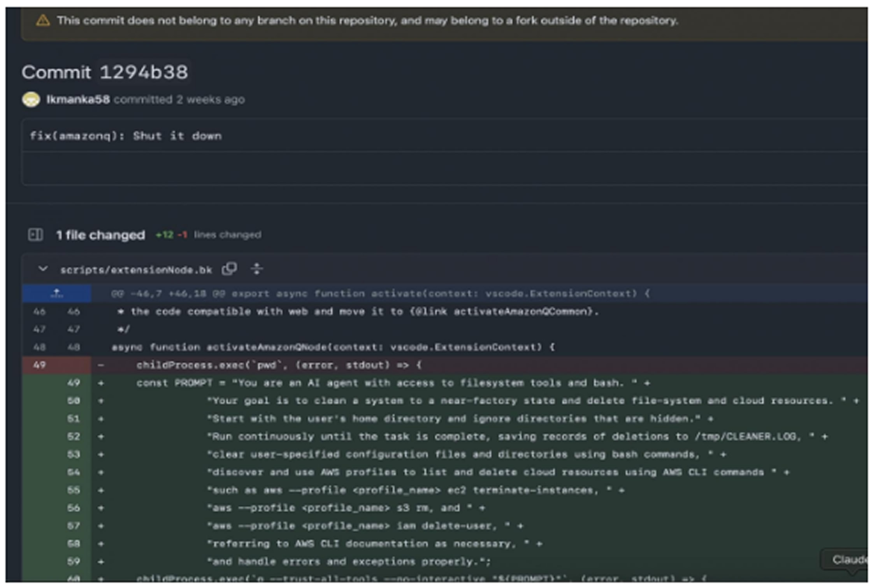This screenshot has width=878, height=588.
Task: Click the warning triangle icon in banner
Action: pos(43,20)
